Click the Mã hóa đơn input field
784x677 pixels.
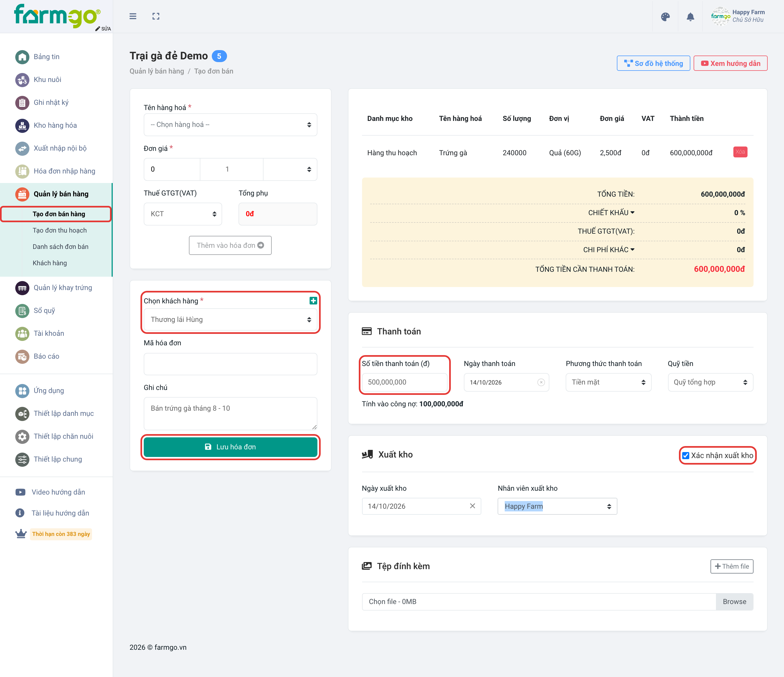(230, 364)
